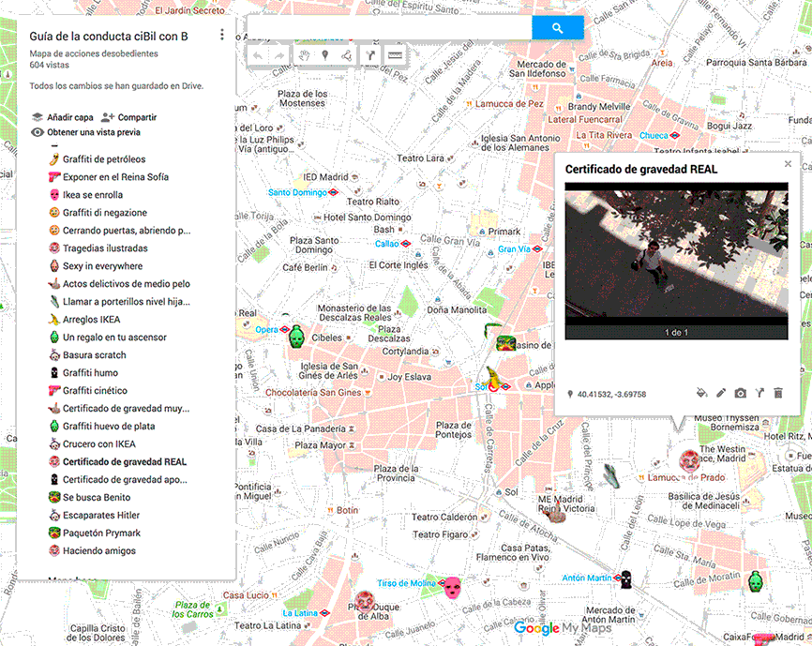Screen dimensions: 812x646
Task: Get directions to this placemark icon
Action: pos(759,394)
